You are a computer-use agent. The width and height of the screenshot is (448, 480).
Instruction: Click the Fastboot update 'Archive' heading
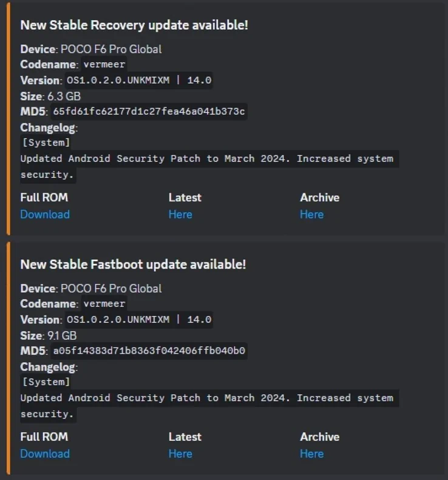click(320, 437)
